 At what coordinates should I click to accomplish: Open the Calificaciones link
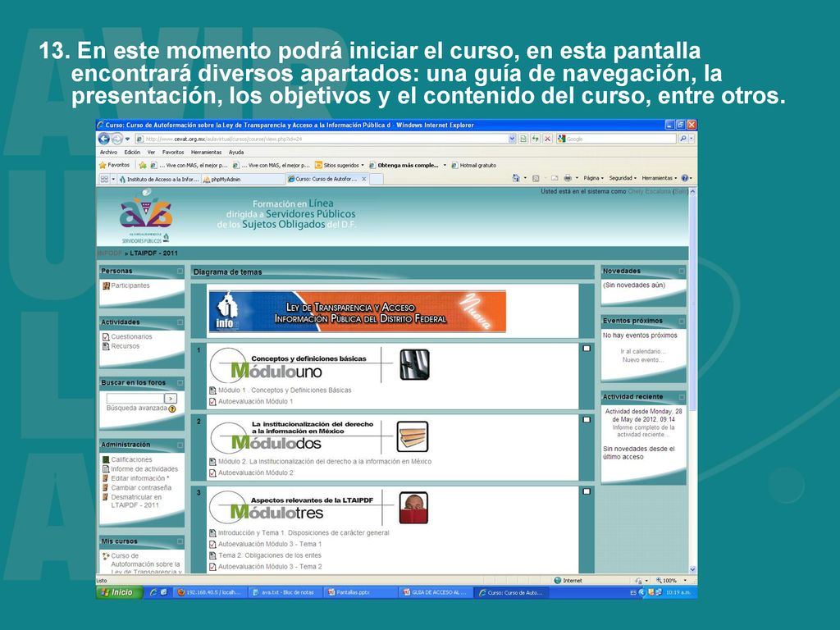131,459
